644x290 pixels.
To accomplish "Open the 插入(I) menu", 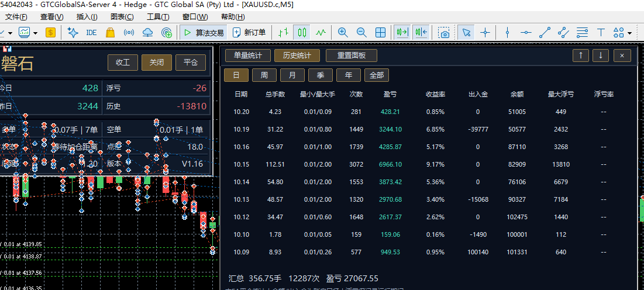I will tap(87, 17).
